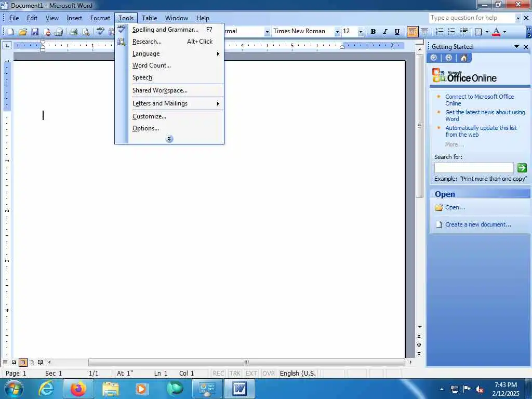Open the Format menu
532x399 pixels.
100,18
